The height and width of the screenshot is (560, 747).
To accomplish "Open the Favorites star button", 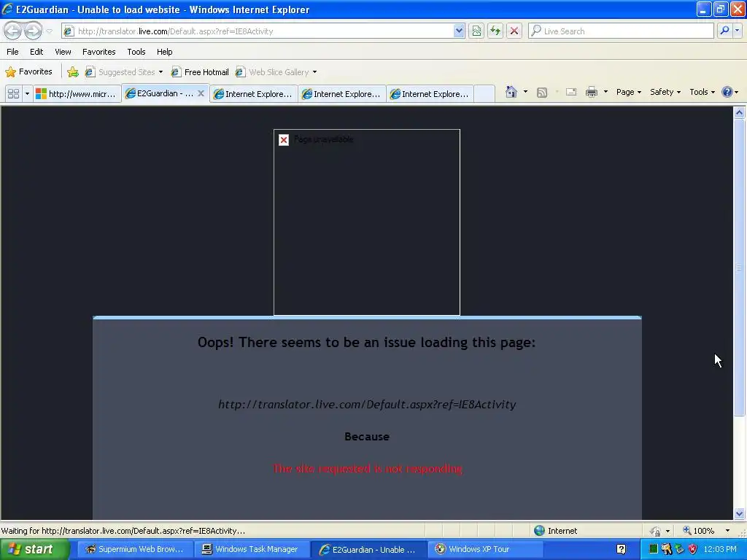I will (28, 72).
